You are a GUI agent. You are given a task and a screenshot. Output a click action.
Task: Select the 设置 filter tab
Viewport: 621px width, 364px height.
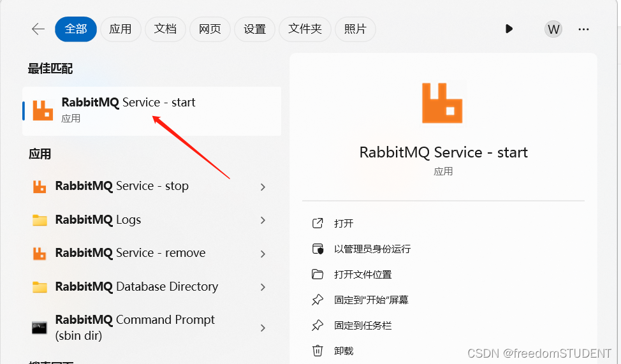point(254,29)
